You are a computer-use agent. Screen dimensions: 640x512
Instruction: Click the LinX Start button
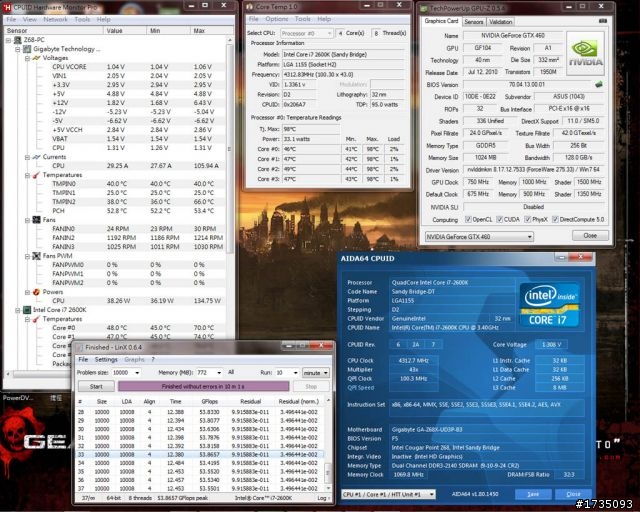coord(96,386)
